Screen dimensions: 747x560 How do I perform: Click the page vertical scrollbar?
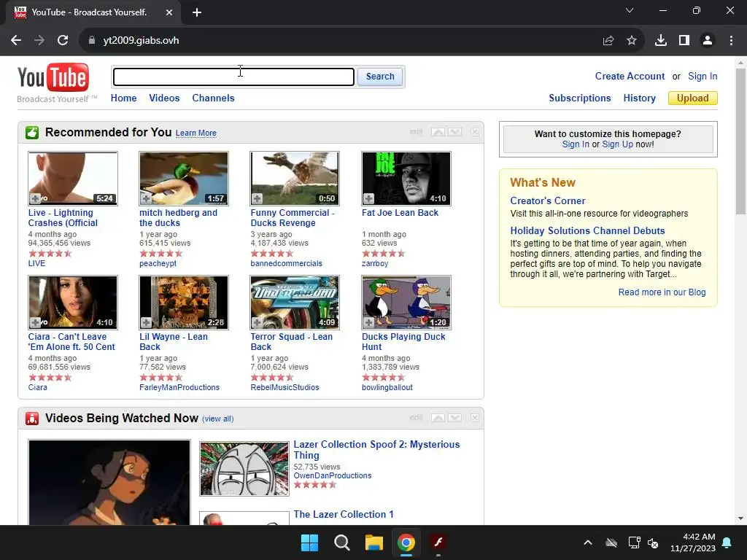(740, 141)
